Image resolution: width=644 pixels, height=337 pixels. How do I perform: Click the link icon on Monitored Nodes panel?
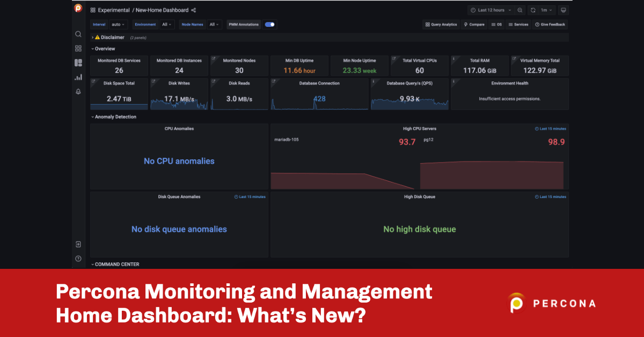(x=214, y=58)
